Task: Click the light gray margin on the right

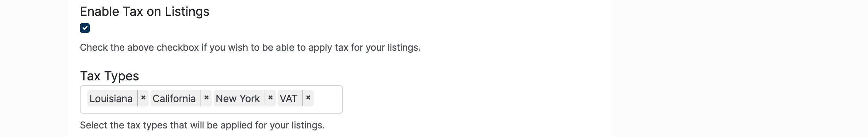Action: point(741,68)
